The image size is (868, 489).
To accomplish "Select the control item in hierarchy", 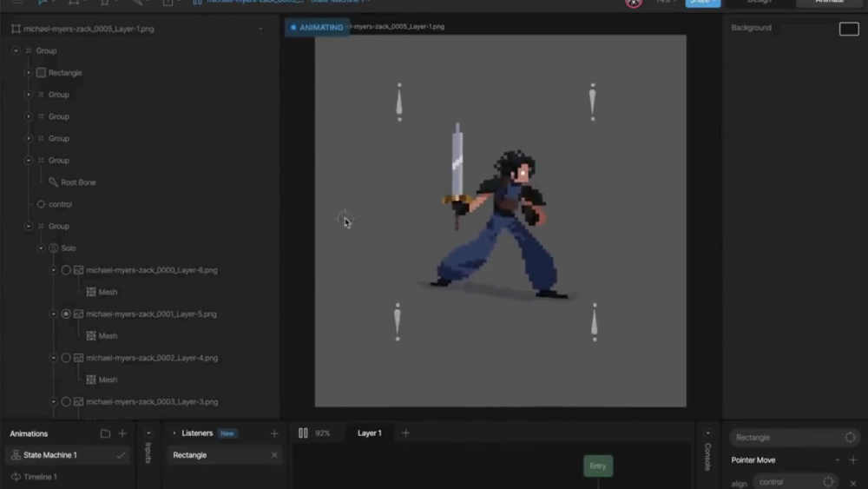I will (x=60, y=204).
